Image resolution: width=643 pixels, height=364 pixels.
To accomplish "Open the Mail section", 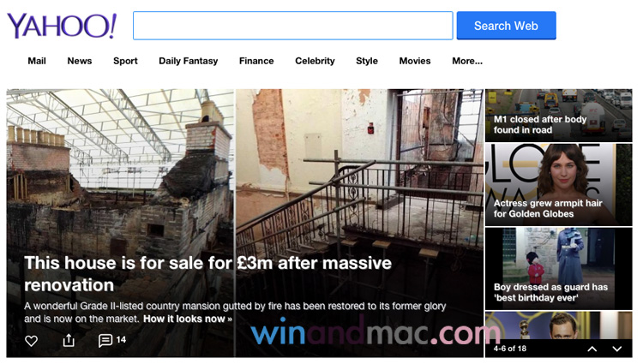I will (x=37, y=61).
